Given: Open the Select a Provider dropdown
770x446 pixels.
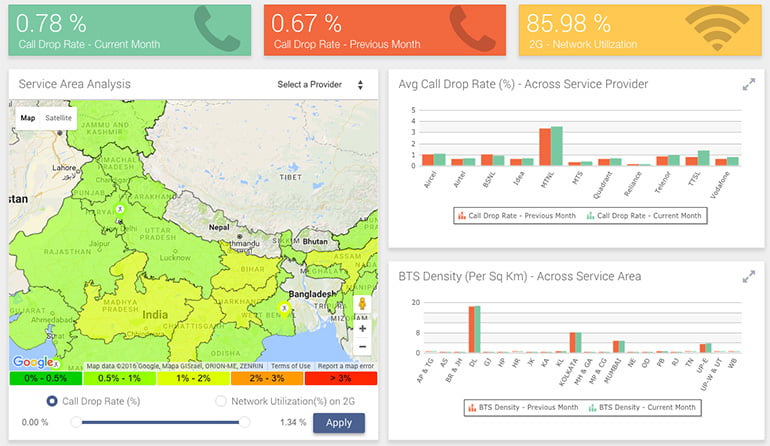Looking at the screenshot, I should [320, 84].
